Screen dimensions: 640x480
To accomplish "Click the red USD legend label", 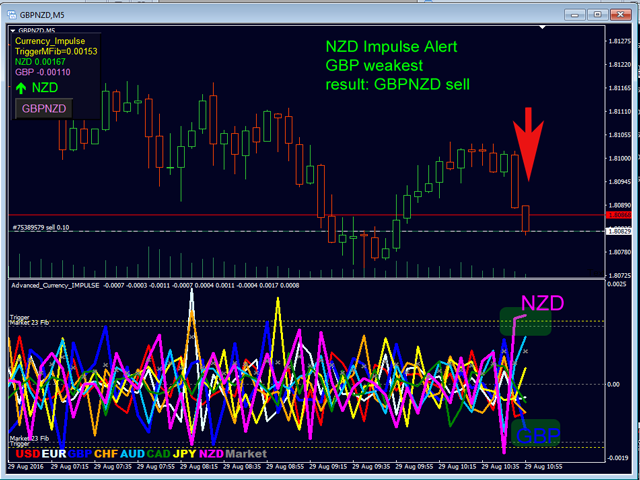I will 28,454.
